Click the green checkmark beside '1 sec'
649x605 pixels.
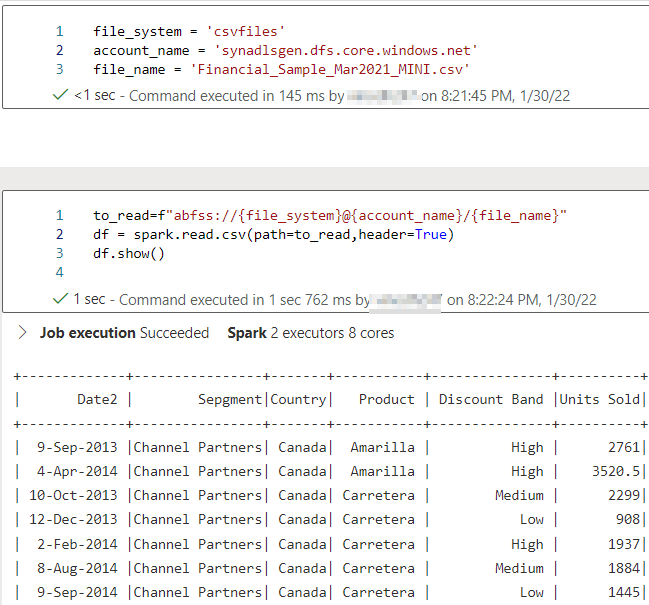click(x=61, y=299)
